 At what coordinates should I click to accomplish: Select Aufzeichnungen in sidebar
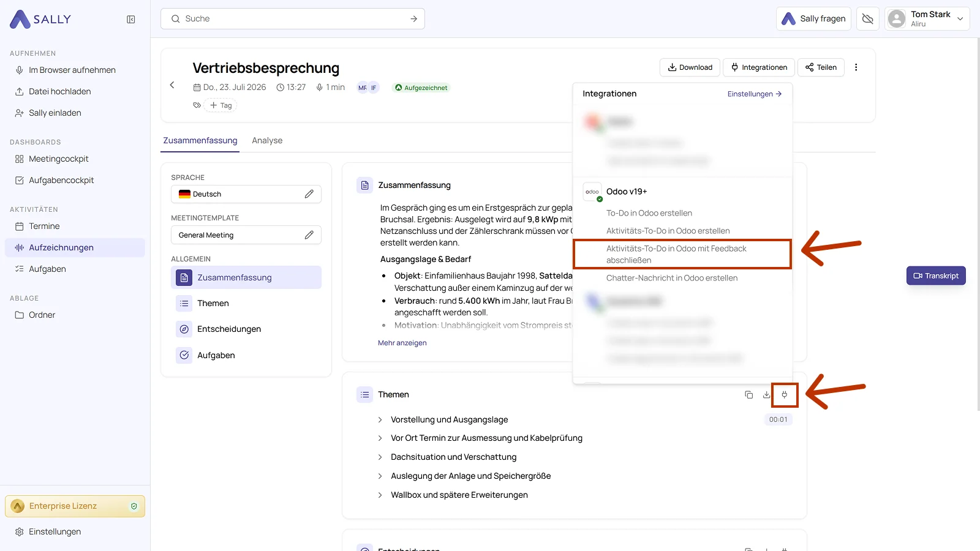(75, 247)
